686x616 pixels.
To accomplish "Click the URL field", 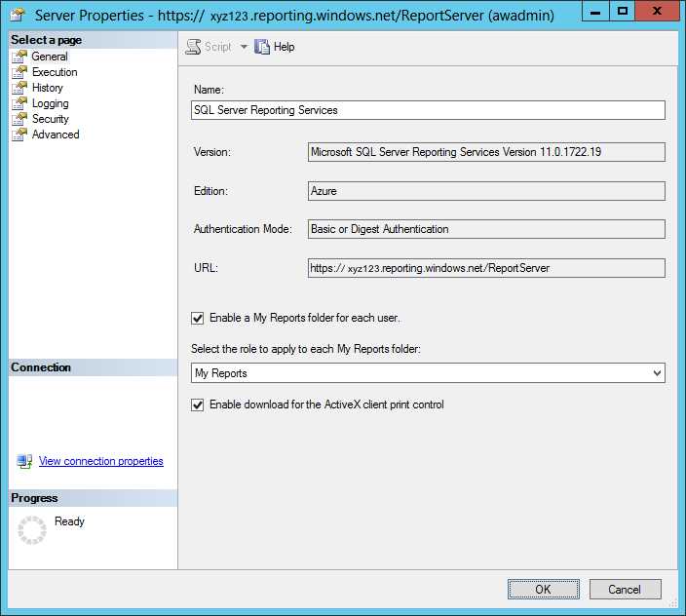I will pos(486,268).
